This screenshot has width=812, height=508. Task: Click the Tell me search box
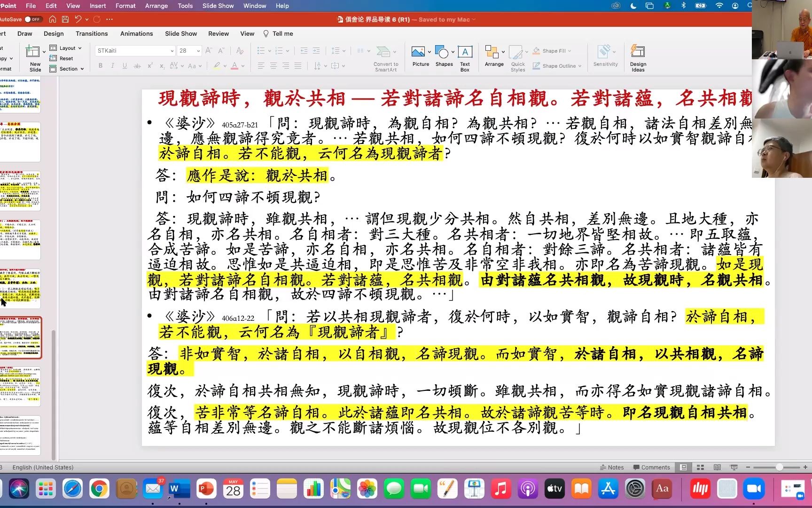click(x=278, y=33)
